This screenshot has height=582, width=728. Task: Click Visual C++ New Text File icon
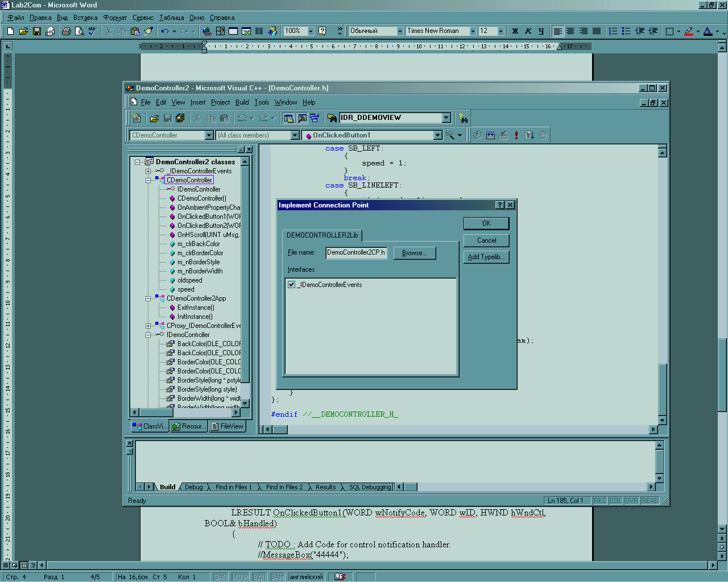point(136,118)
